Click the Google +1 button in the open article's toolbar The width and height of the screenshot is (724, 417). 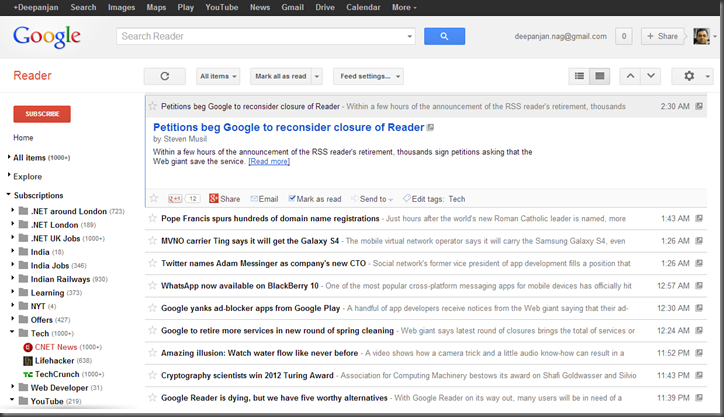pyautogui.click(x=175, y=199)
